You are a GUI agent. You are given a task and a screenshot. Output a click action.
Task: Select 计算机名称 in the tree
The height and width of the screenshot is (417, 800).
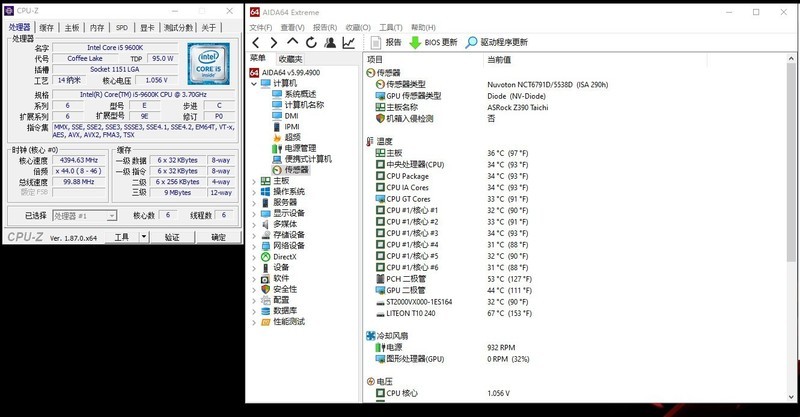coord(298,105)
